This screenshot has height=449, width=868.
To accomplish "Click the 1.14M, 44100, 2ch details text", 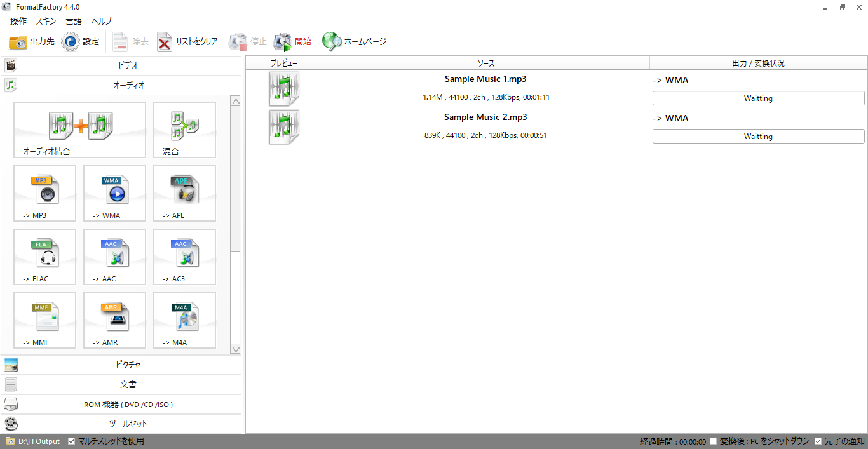I will click(x=486, y=97).
